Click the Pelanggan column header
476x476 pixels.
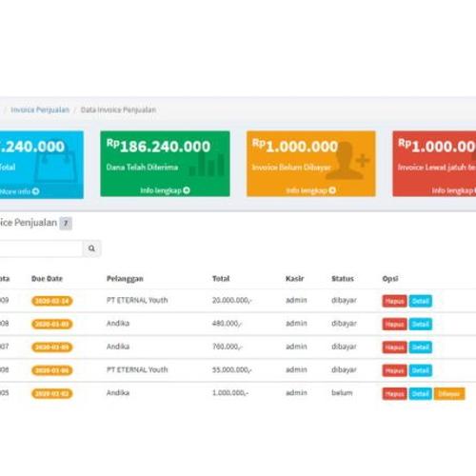125,279
